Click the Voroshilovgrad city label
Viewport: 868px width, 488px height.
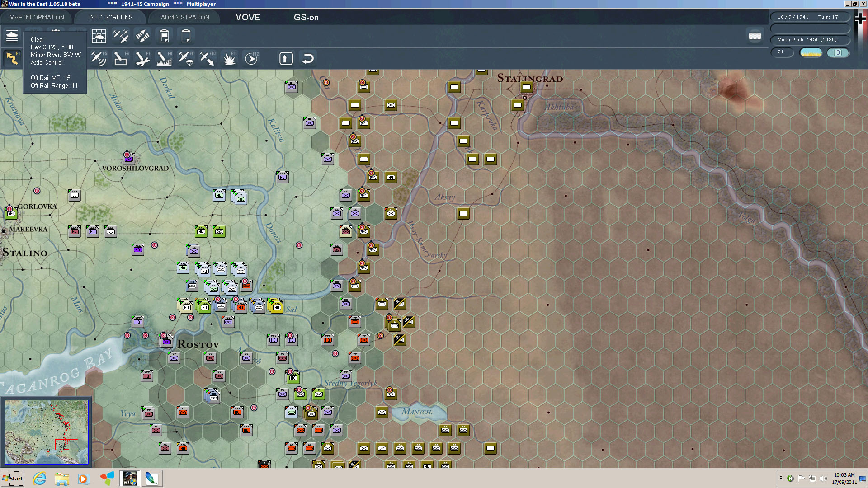click(135, 168)
